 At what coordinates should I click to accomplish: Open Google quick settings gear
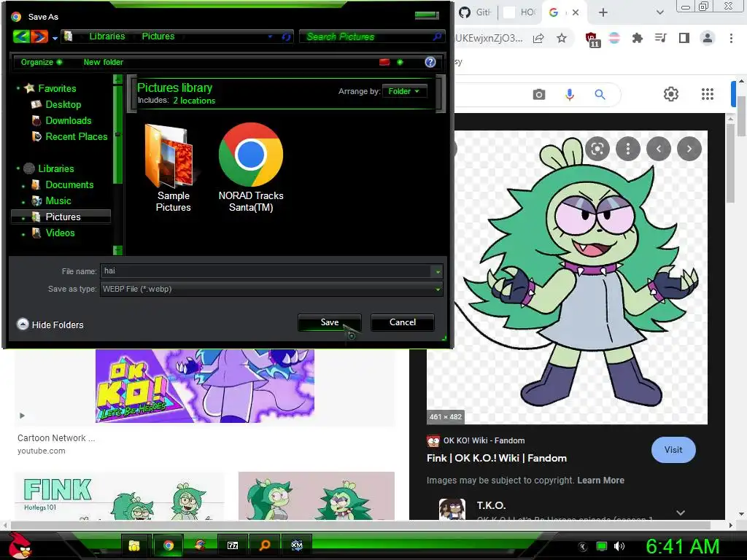point(671,94)
